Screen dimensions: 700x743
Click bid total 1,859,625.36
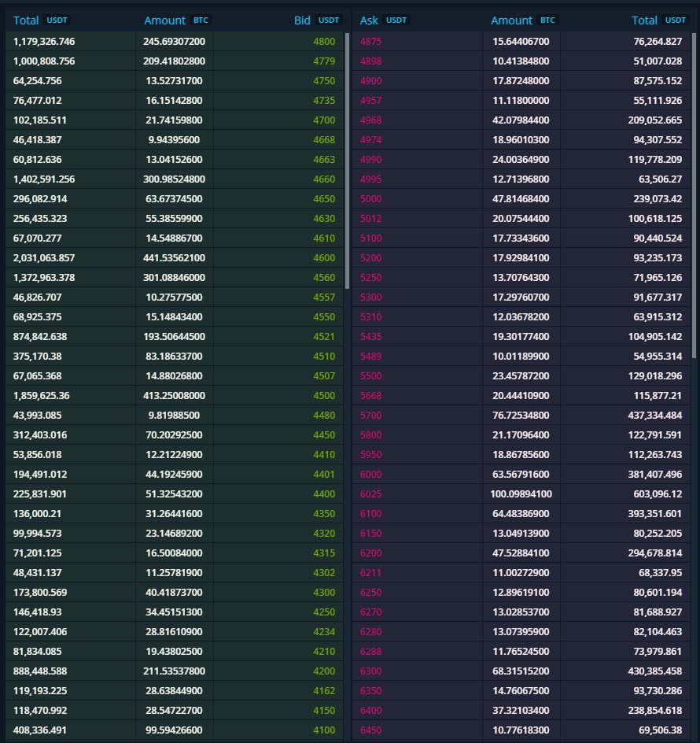coord(41,395)
